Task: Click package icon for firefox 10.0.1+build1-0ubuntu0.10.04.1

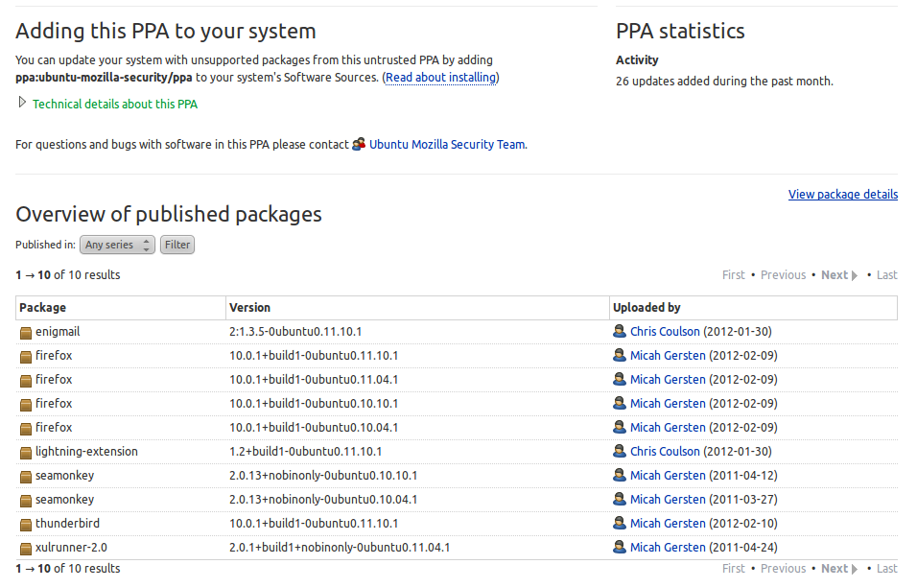Action: click(26, 429)
